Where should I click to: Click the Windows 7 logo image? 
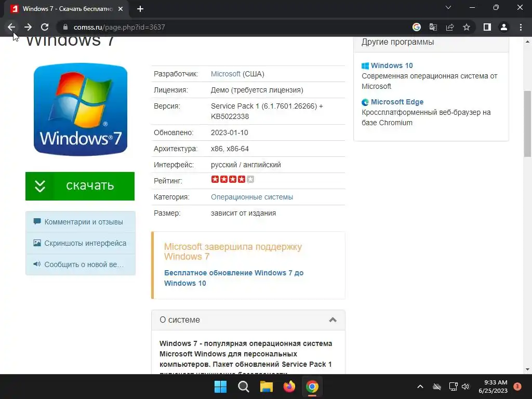[x=81, y=110]
